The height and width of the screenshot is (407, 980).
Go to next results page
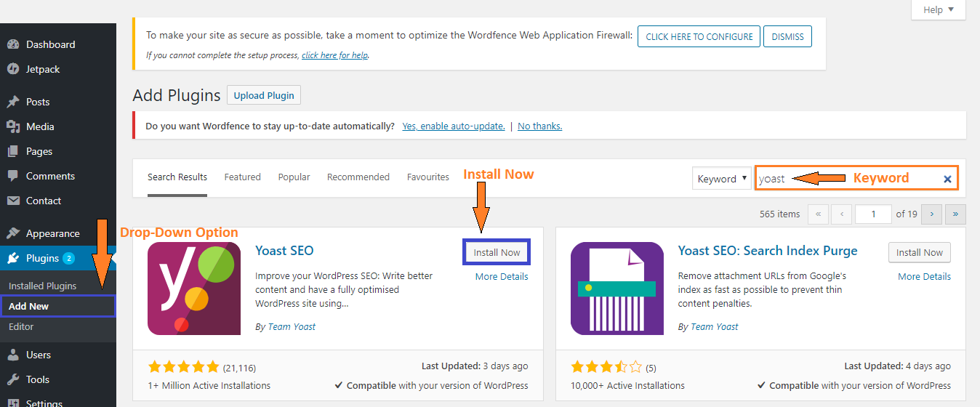pos(931,214)
